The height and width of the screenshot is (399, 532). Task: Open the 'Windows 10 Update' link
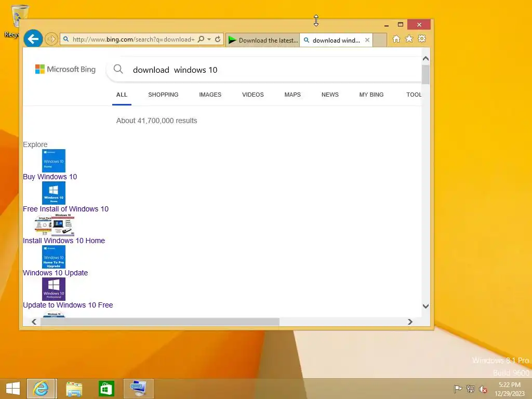coord(55,273)
